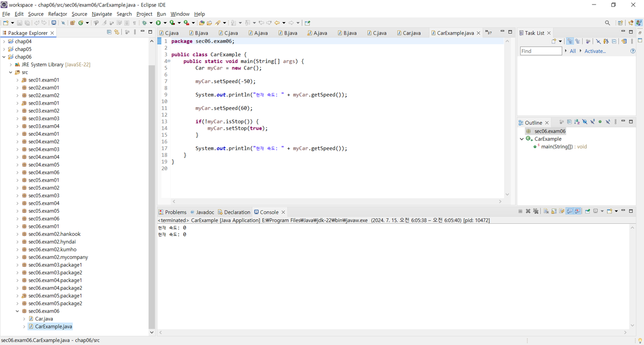Fold the main method at line 4
Viewport: 644px width, 345px height.
point(169,61)
